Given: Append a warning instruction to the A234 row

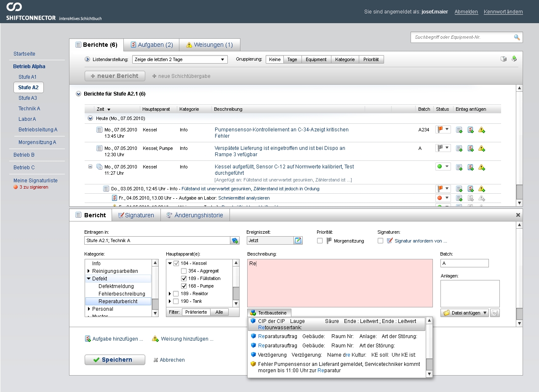Looking at the screenshot, I should tap(482, 130).
